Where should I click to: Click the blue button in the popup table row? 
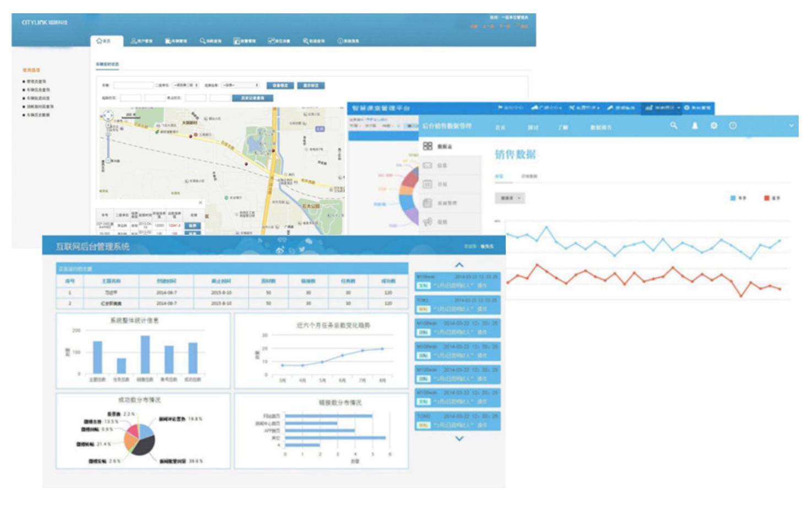click(x=192, y=225)
